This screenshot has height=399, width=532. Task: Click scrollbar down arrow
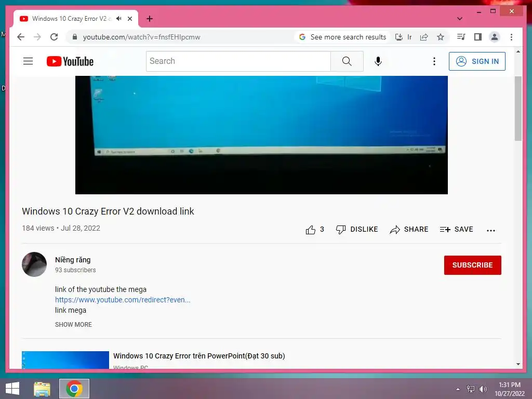coord(518,364)
